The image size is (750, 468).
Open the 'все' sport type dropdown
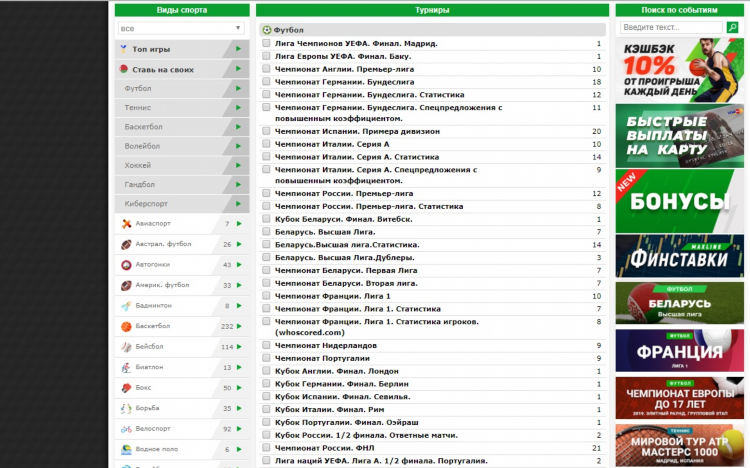click(181, 28)
